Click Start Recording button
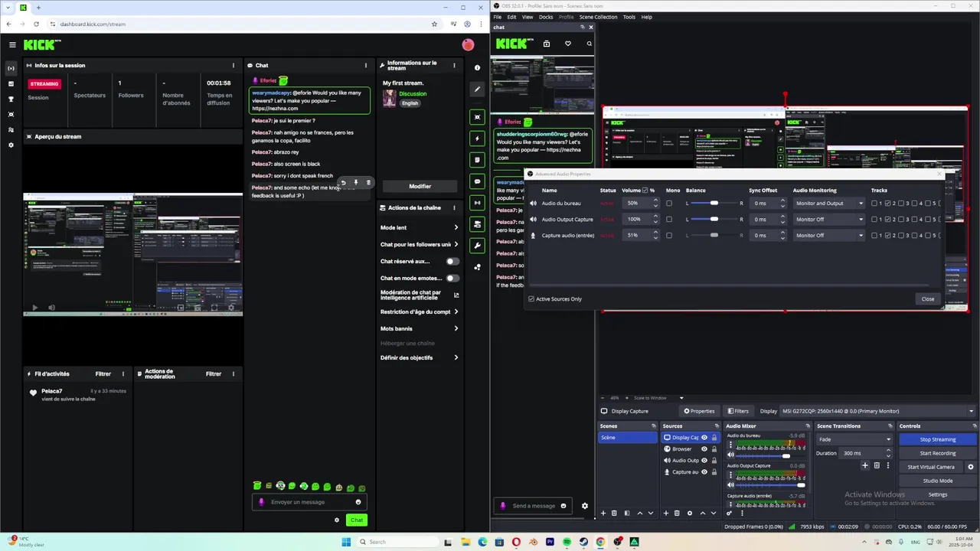Screen dimensions: 980x551 [938, 453]
